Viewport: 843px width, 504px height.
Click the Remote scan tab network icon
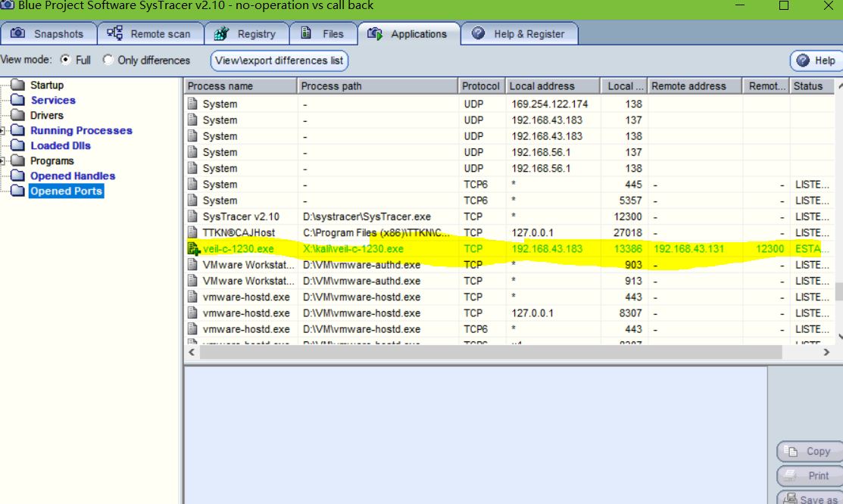coord(114,33)
